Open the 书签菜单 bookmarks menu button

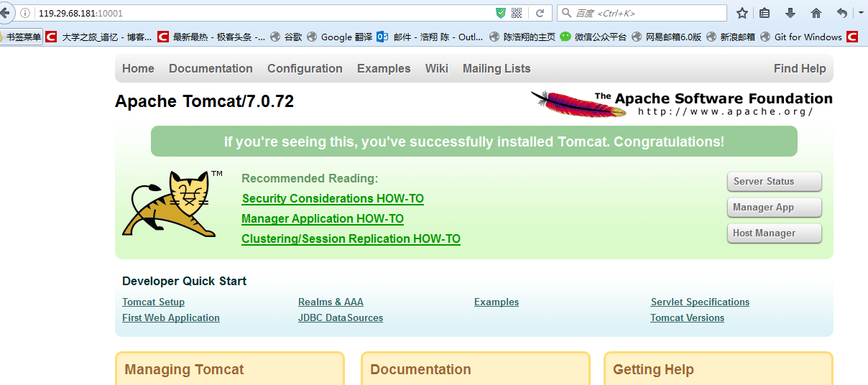22,37
